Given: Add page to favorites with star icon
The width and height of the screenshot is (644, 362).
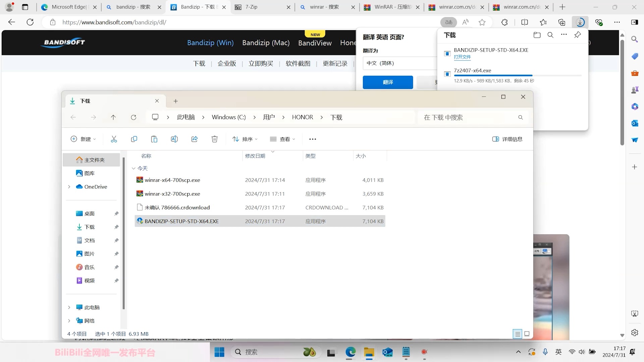Looking at the screenshot, I should tap(482, 22).
